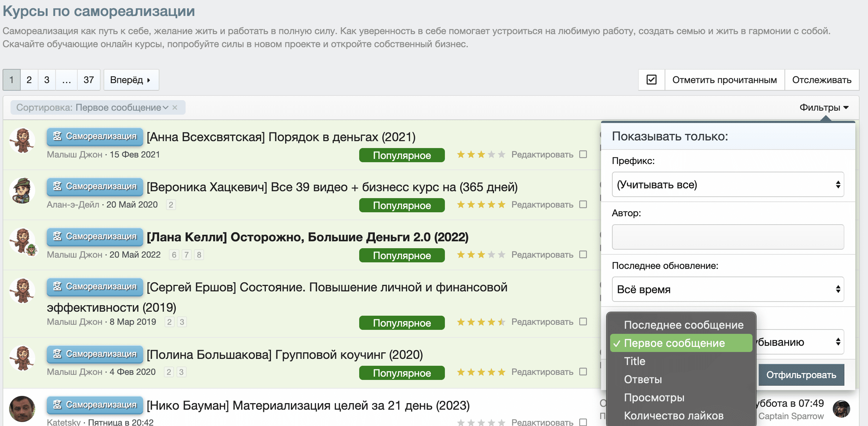Click Отметить прочитанным button

(x=724, y=80)
